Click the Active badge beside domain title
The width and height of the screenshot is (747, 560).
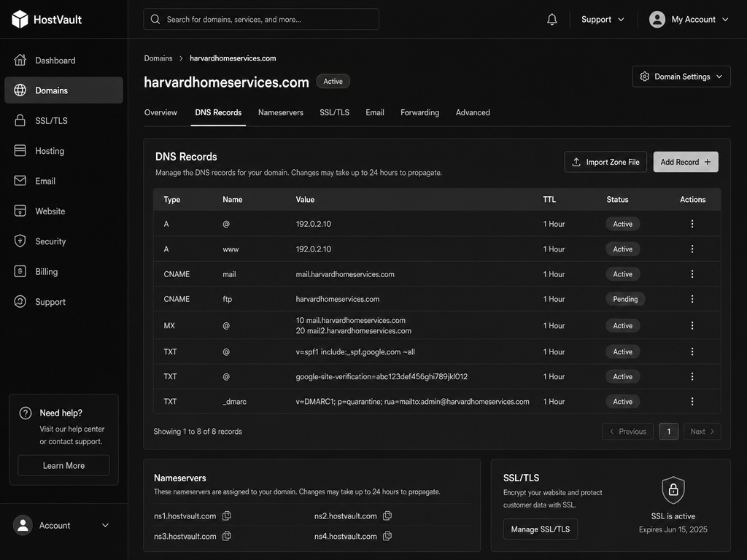[x=333, y=82]
